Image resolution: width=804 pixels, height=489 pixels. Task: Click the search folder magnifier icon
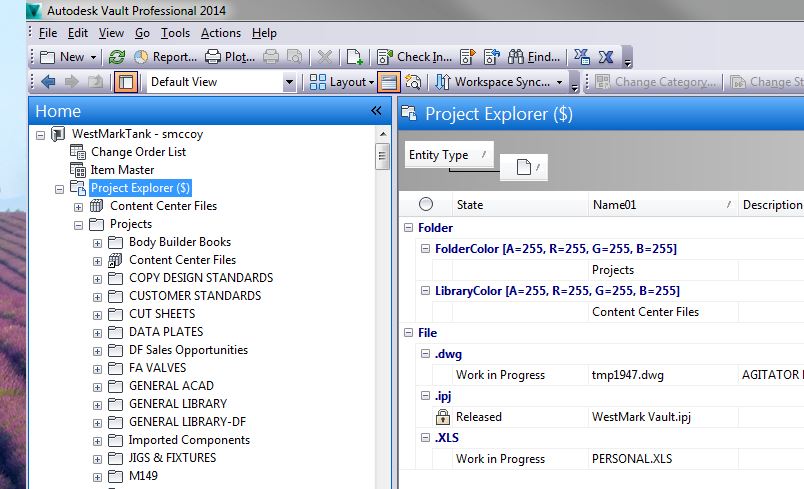(x=413, y=82)
